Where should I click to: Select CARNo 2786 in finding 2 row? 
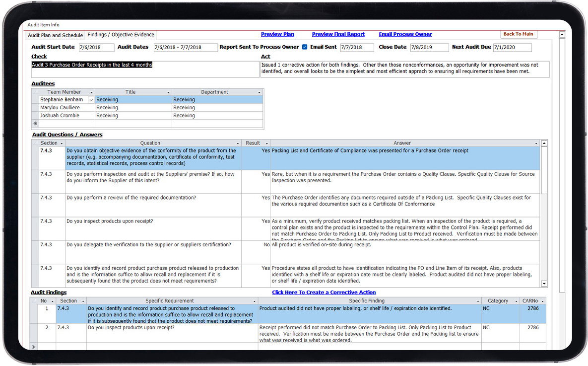[x=533, y=333]
